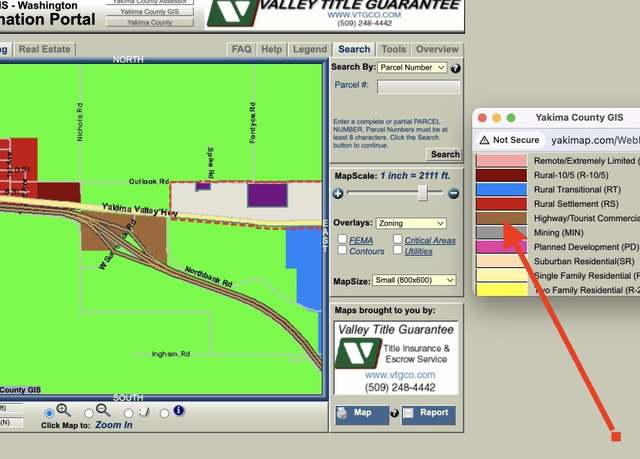Screen dimensions: 640x459
Task: Open the Real Estate tab
Action: (x=44, y=49)
